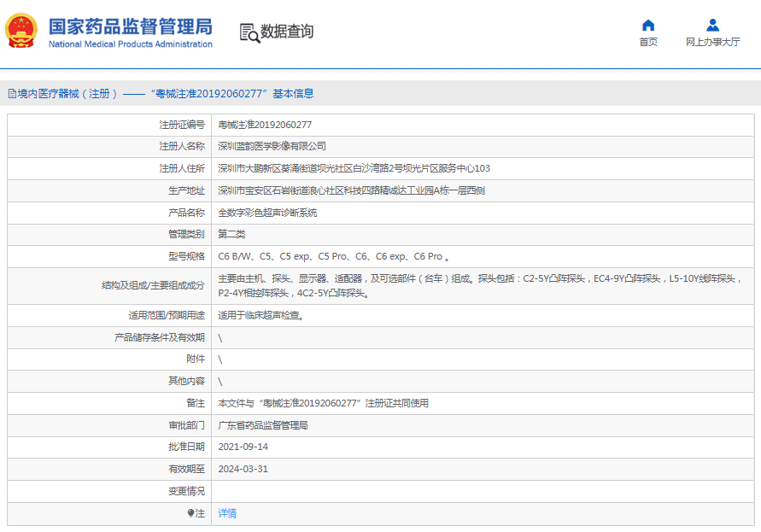Open the 详情 details link

coord(227,513)
